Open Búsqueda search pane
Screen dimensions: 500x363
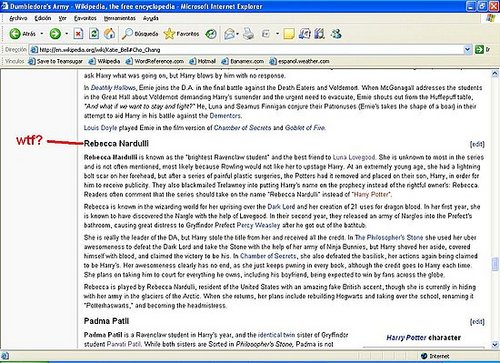(140, 34)
